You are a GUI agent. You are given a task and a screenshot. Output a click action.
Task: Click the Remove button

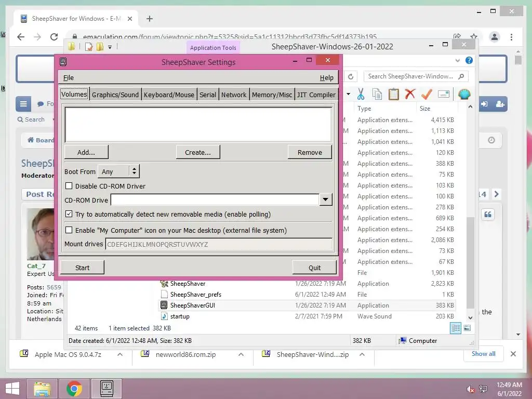coord(310,152)
